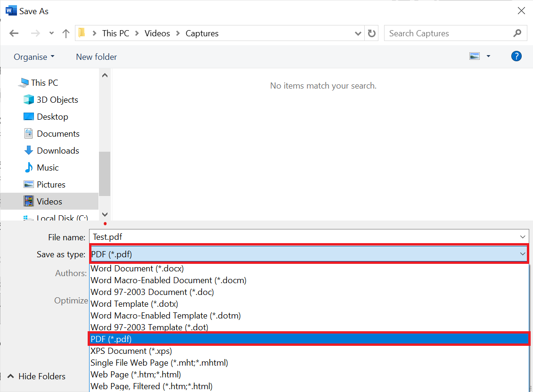
Task: Click the change view icon
Action: coord(475,57)
